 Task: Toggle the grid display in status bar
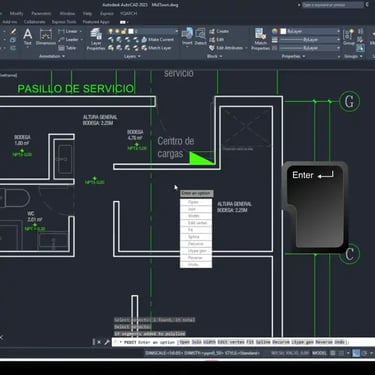pyautogui.click(x=333, y=353)
